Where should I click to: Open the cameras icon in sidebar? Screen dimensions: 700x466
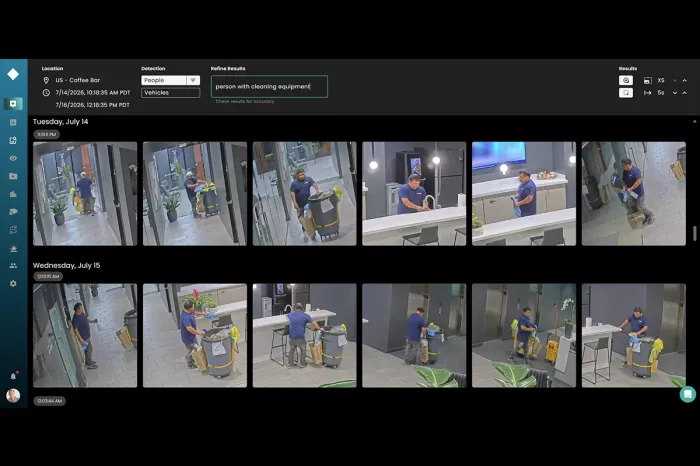pyautogui.click(x=13, y=212)
